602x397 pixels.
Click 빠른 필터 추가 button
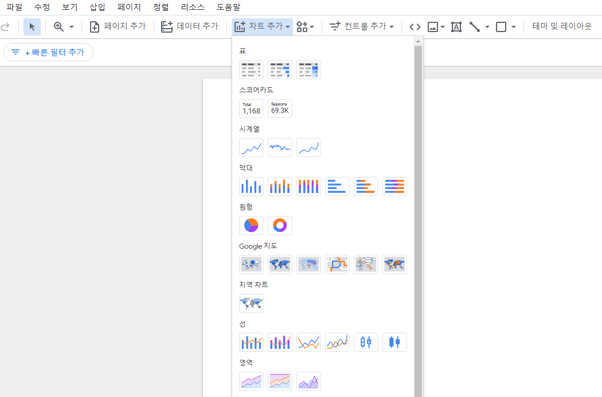(48, 52)
